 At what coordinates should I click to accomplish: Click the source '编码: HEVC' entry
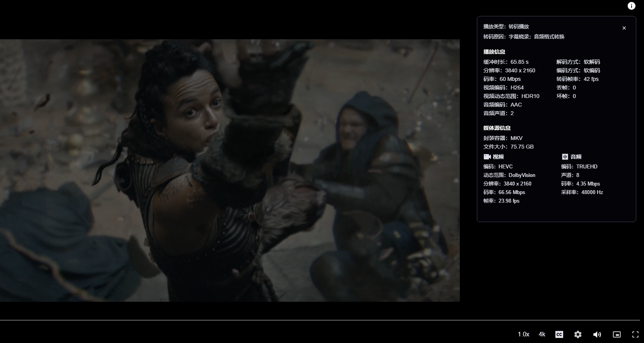point(498,166)
